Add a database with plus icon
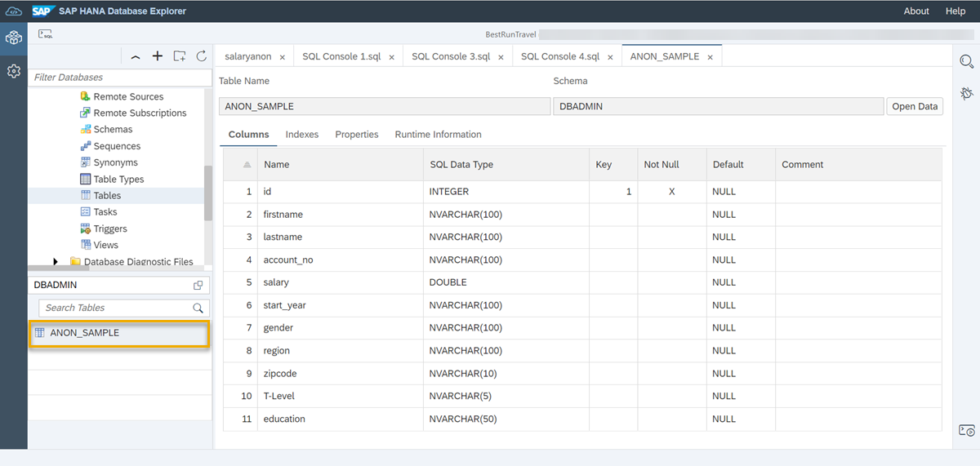 pyautogui.click(x=158, y=56)
